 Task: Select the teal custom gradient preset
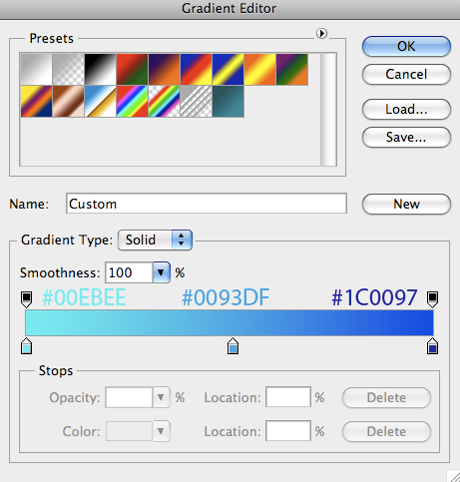tap(228, 101)
